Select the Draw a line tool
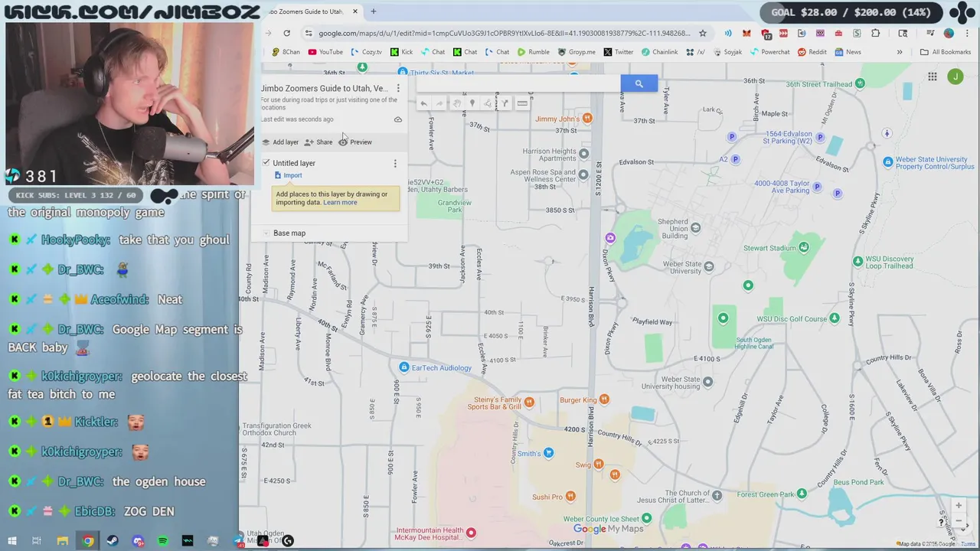 click(488, 104)
